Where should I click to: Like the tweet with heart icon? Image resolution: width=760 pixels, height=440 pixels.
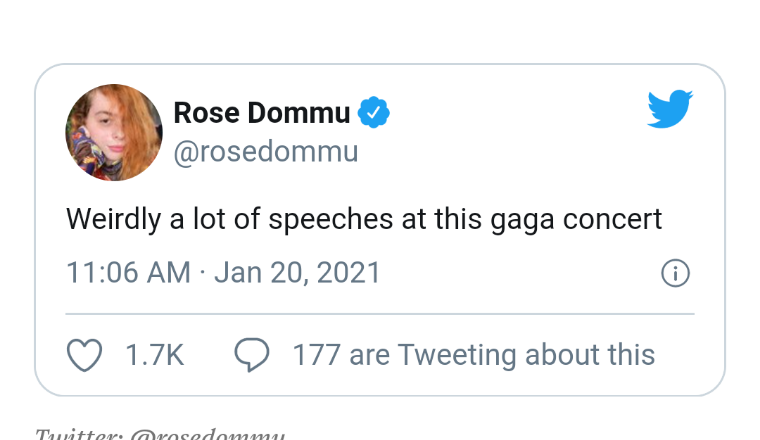(84, 355)
